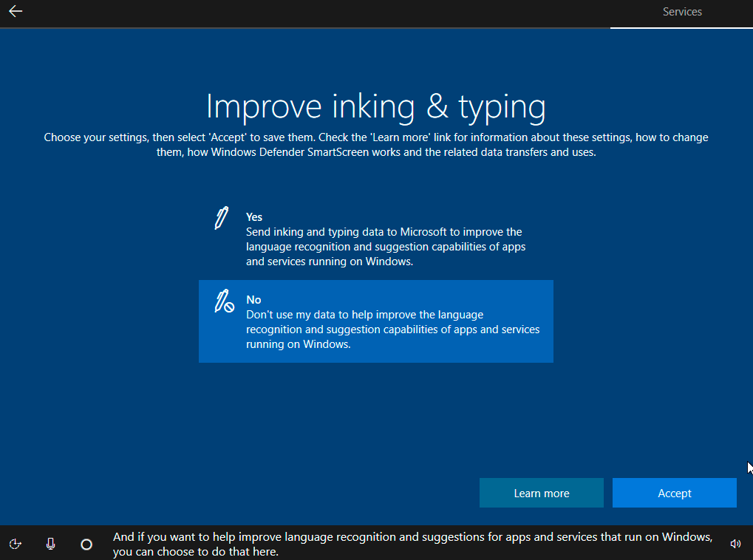Toggle the microphone icon
Viewport: 753px width, 560px height.
point(50,544)
